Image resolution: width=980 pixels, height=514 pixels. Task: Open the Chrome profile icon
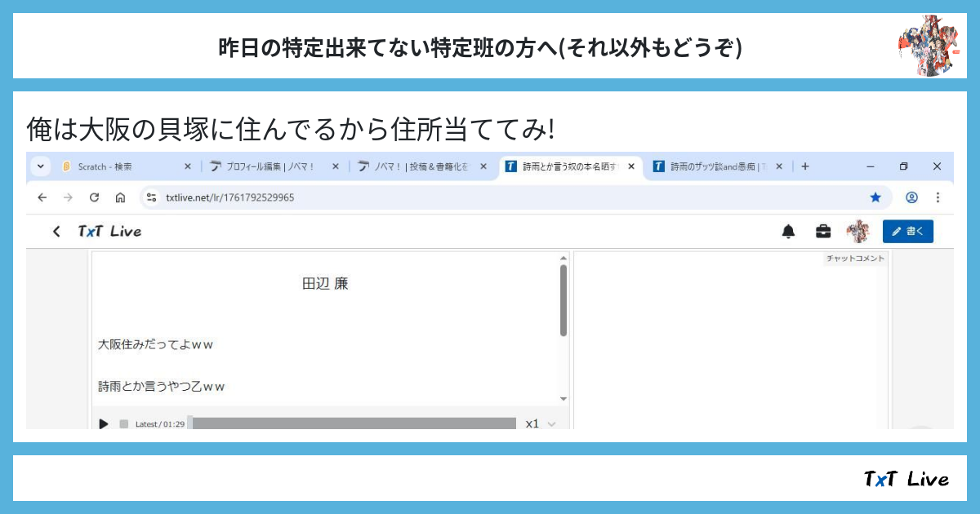(911, 197)
